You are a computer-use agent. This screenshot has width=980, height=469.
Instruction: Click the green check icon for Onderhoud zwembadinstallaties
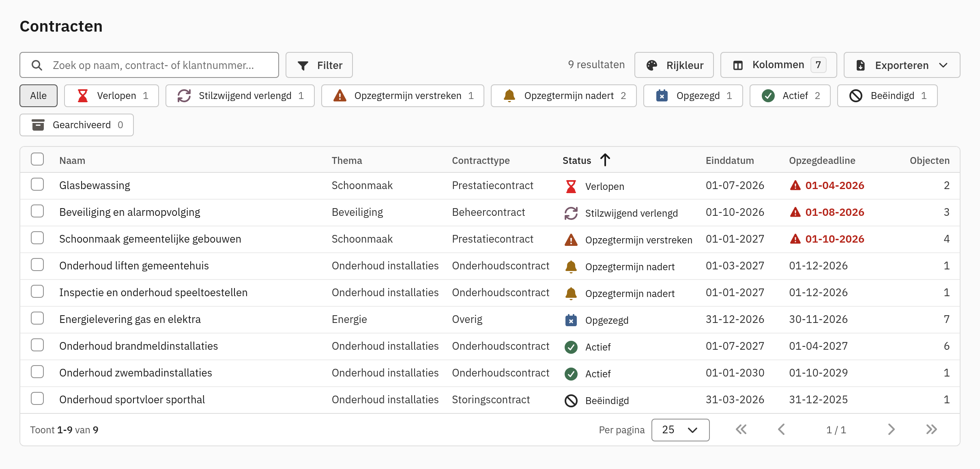[x=571, y=374]
